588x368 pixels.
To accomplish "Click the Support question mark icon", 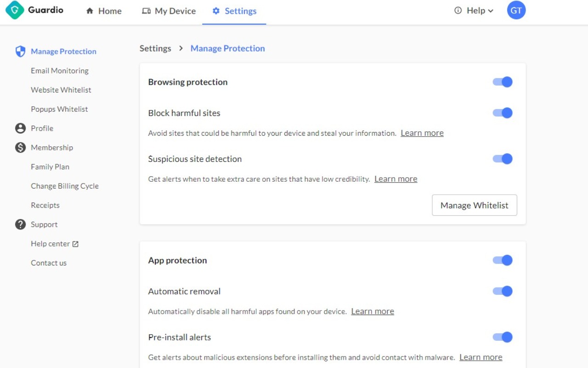I will [20, 224].
